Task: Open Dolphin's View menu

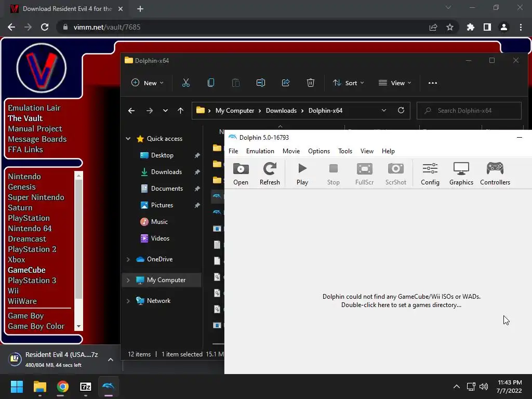Action: tap(367, 151)
